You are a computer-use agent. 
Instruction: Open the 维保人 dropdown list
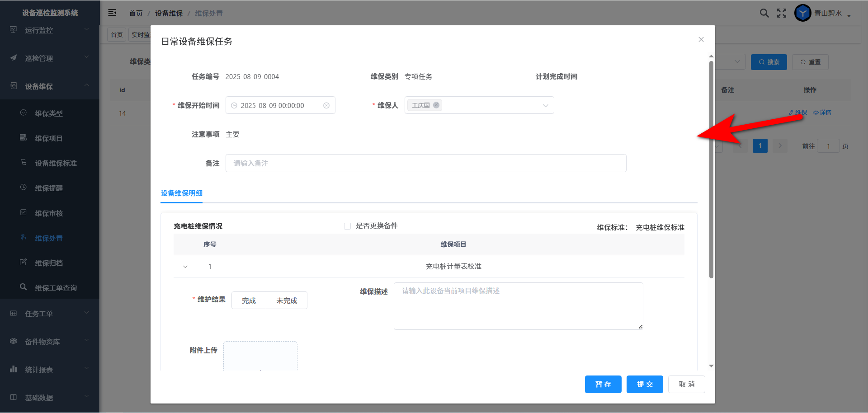(x=545, y=105)
